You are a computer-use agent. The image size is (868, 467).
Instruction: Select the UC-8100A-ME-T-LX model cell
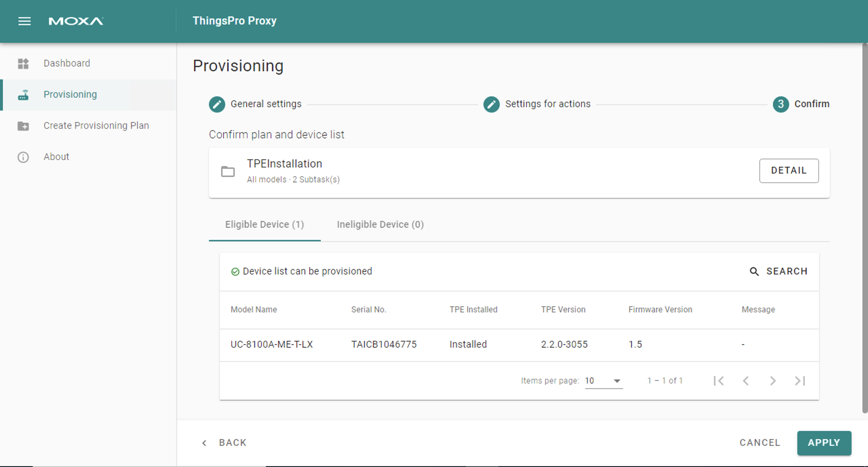click(x=272, y=345)
